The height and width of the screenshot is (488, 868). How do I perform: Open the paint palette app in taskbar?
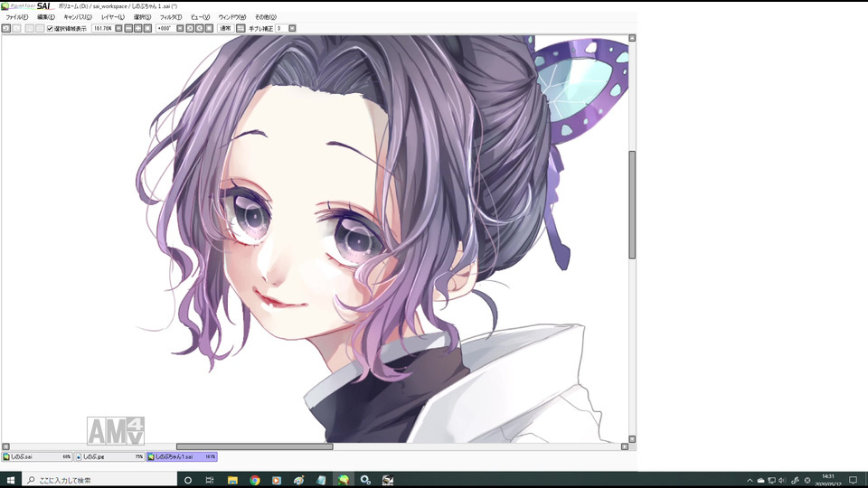coord(299,480)
